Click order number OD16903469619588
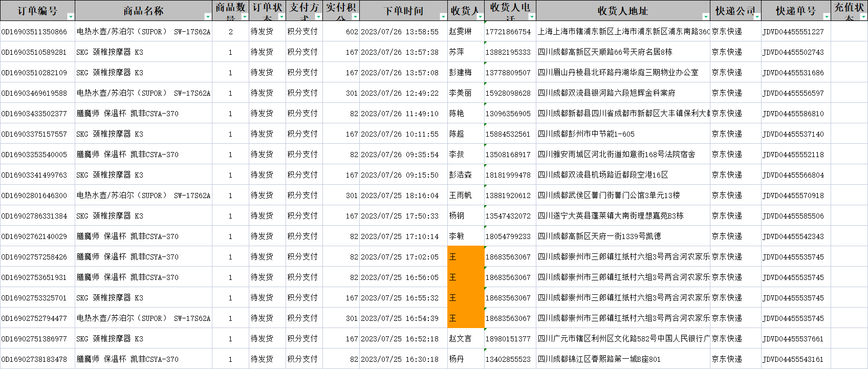The width and height of the screenshot is (868, 369). tap(34, 93)
